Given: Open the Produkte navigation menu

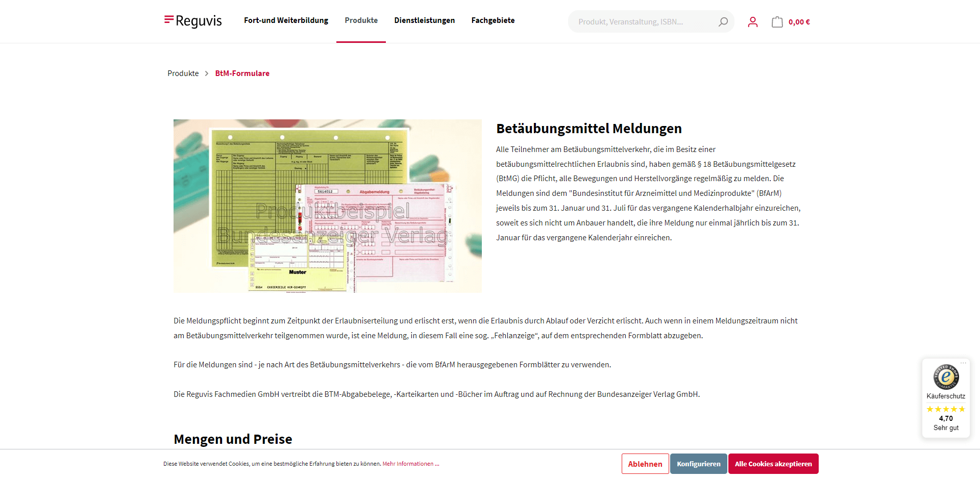Looking at the screenshot, I should point(361,20).
